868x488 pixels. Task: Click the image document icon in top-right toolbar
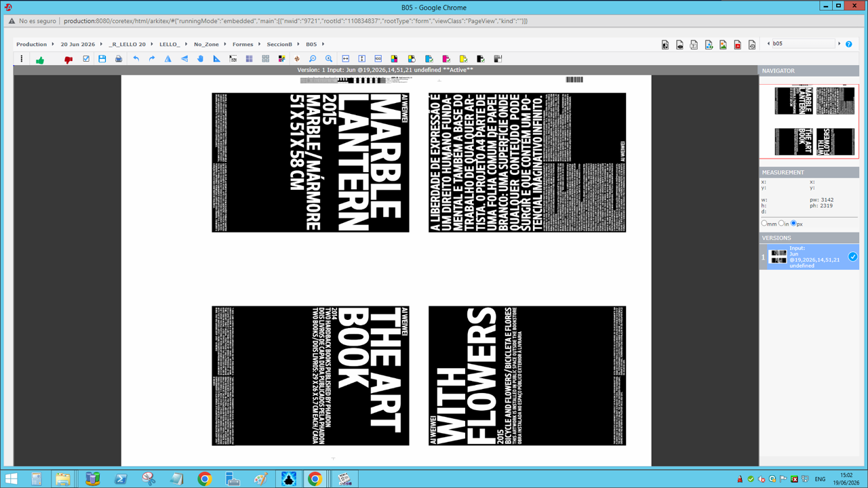[723, 45]
